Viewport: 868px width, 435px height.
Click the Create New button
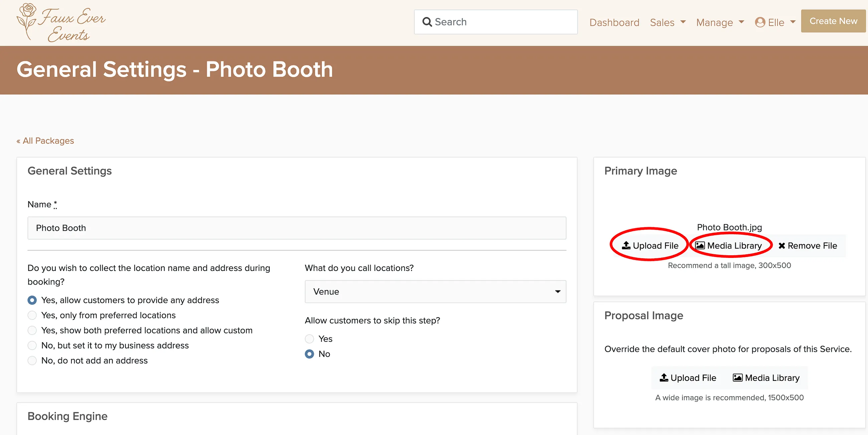[x=833, y=21]
